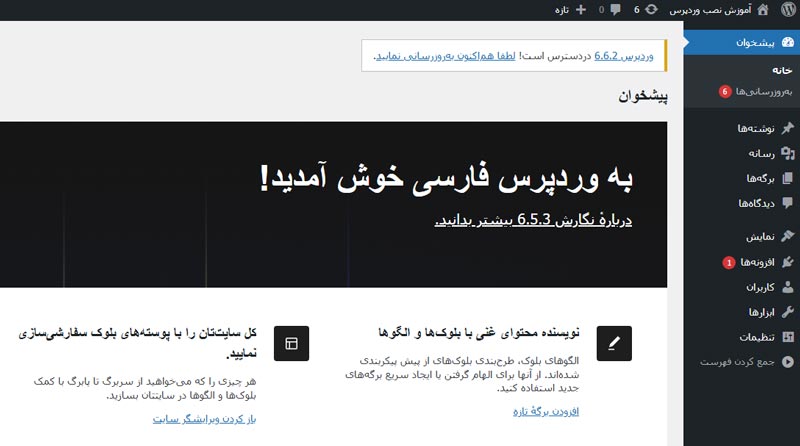Open درباره نگارش 6.5.3 بیشتر بدانید link
The image size is (800, 446).
tap(533, 219)
